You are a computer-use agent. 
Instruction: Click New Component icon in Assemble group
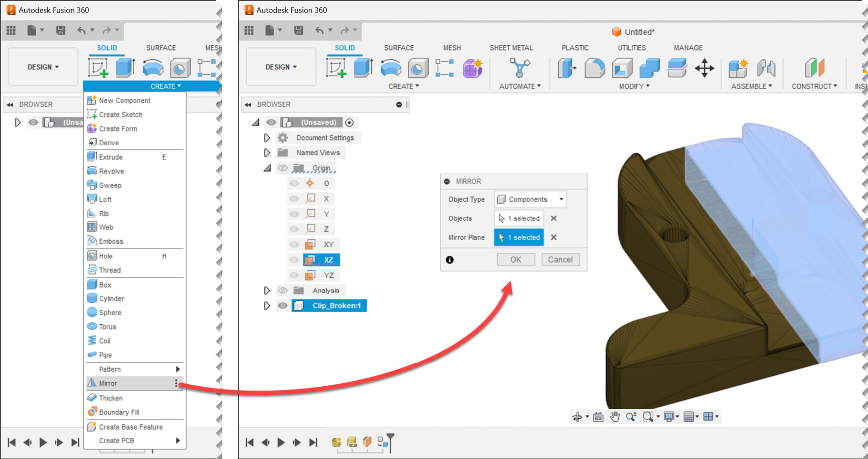(738, 68)
